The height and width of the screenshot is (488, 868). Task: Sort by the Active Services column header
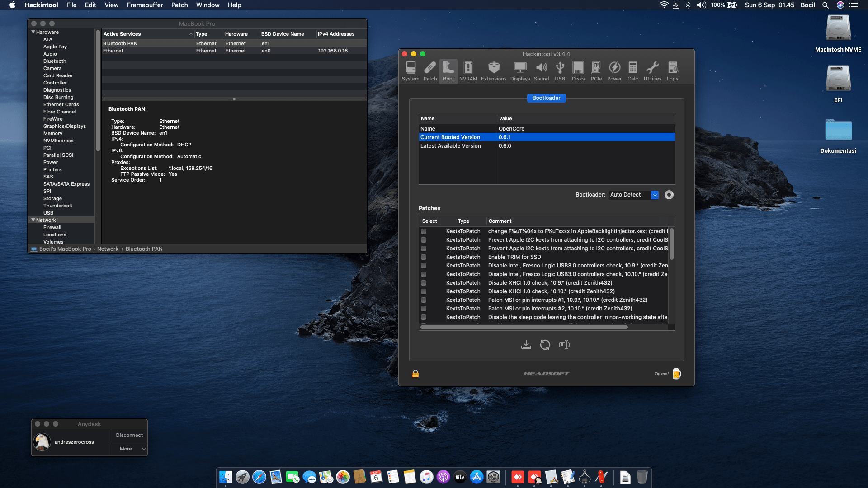[147, 34]
